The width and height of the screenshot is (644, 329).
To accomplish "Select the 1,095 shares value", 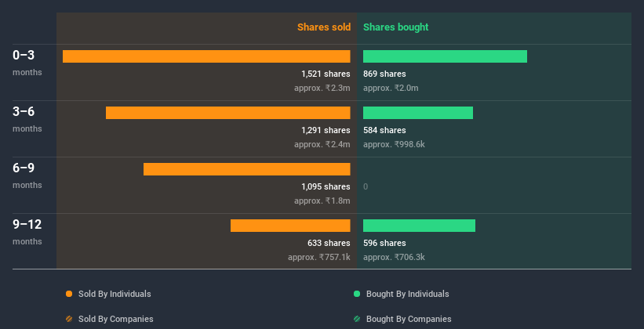I will (x=326, y=186).
